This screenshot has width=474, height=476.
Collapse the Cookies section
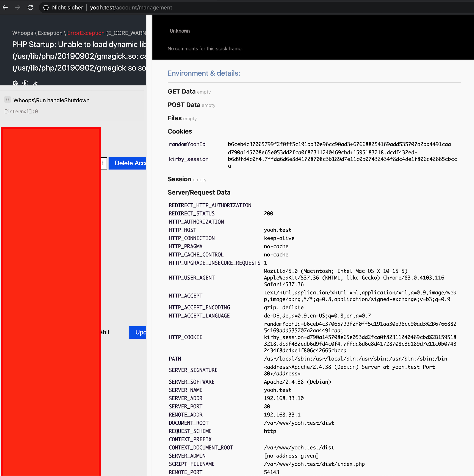(x=180, y=131)
